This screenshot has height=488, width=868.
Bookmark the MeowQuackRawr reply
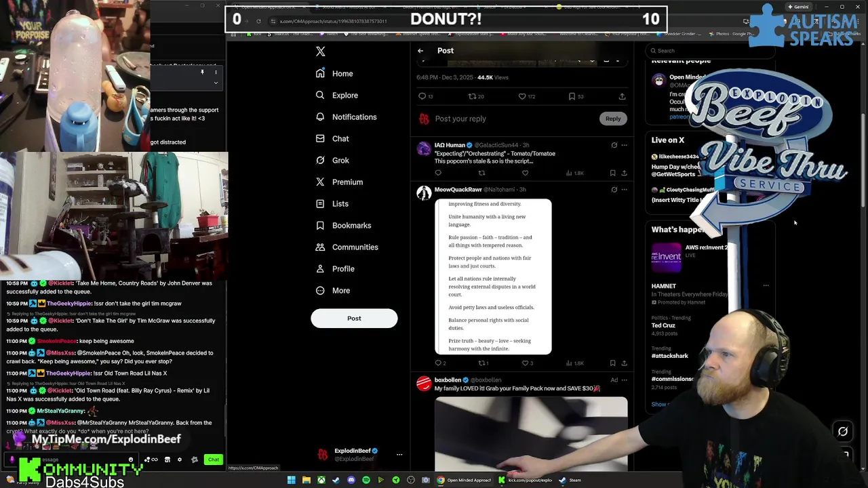(x=612, y=363)
